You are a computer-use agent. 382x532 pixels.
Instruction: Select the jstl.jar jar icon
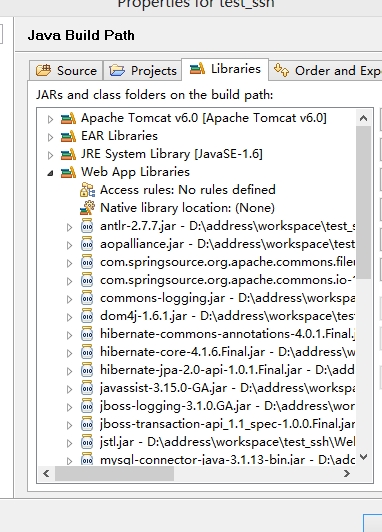87,442
